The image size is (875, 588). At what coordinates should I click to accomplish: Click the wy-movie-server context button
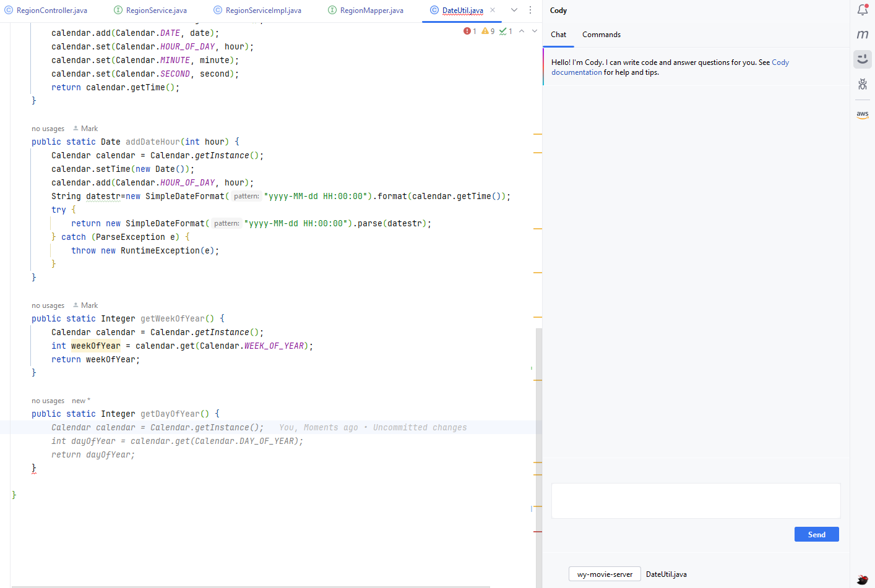coord(605,574)
